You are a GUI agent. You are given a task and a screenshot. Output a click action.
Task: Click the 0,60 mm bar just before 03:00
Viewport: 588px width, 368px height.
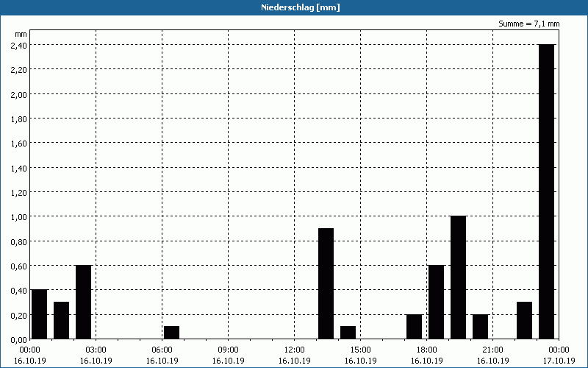click(83, 302)
